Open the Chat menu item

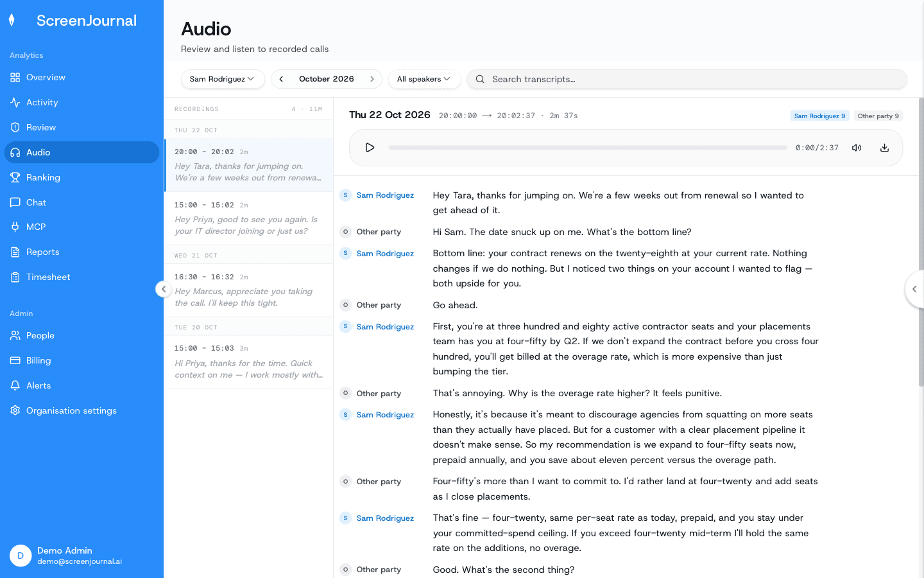(81, 203)
